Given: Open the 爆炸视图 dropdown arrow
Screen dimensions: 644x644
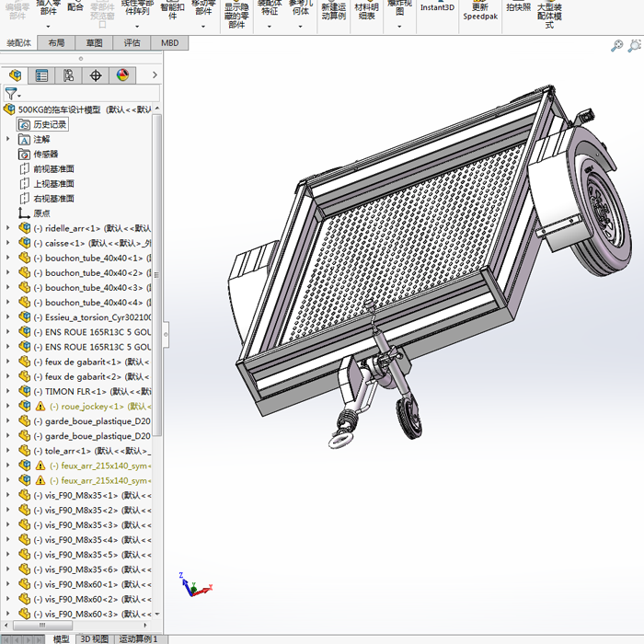Looking at the screenshot, I should 399,27.
